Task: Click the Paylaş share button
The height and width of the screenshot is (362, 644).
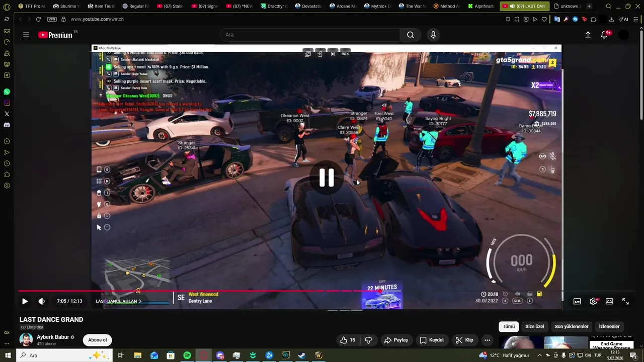Action: pos(396,340)
